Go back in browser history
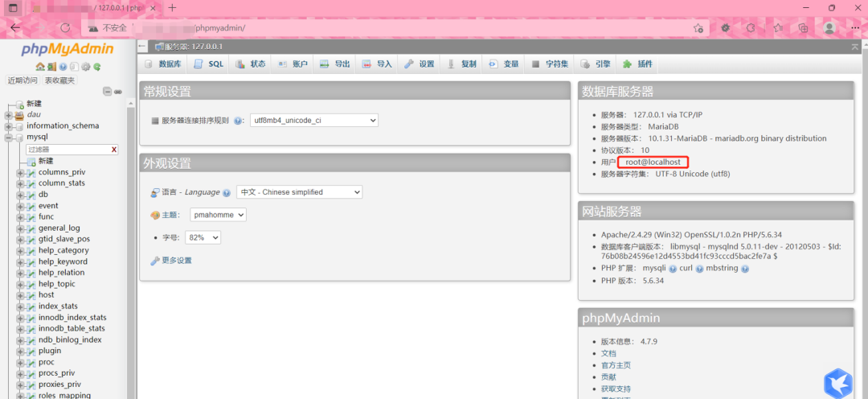This screenshot has width=868, height=399. coord(15,27)
